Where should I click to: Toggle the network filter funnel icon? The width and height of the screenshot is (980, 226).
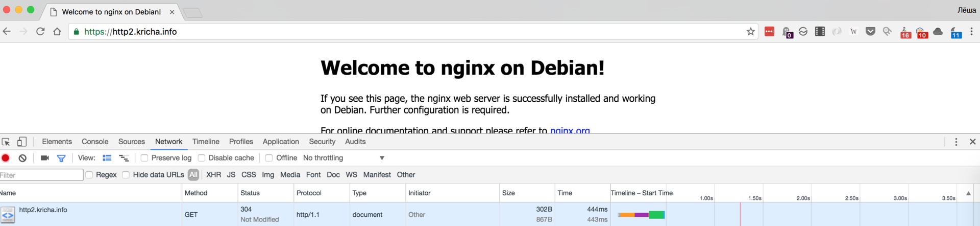(x=61, y=158)
